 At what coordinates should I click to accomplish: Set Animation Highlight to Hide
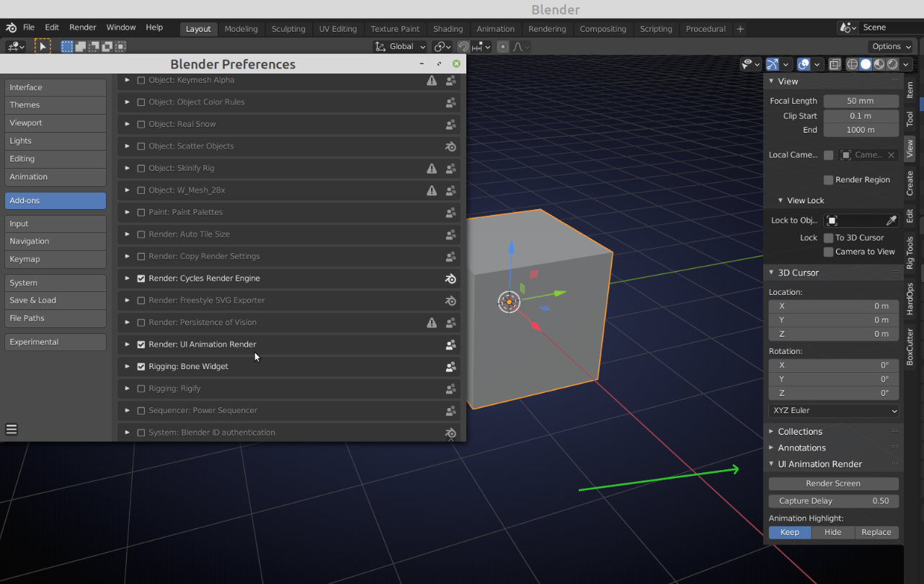tap(833, 532)
